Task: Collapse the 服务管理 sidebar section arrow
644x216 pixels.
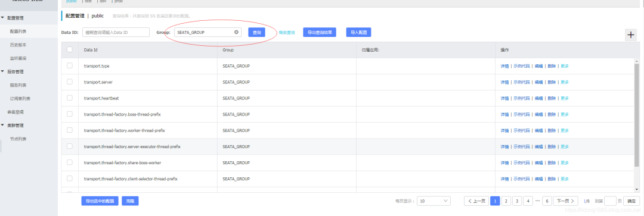Action: coord(2,72)
